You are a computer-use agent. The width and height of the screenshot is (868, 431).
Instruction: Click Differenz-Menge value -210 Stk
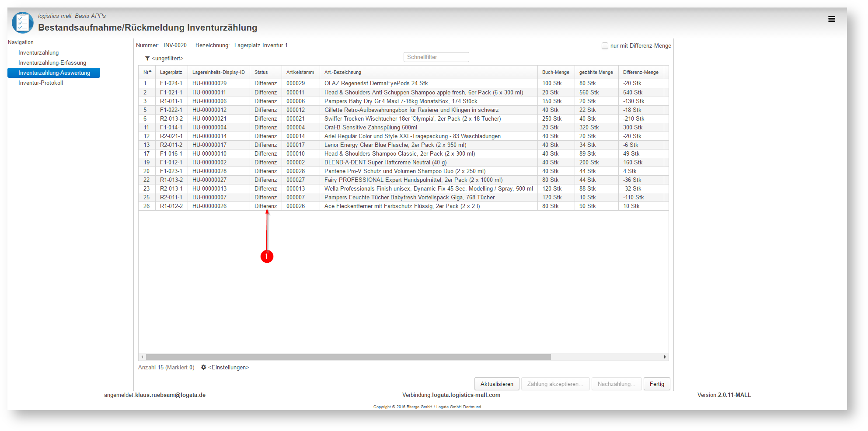(x=634, y=119)
